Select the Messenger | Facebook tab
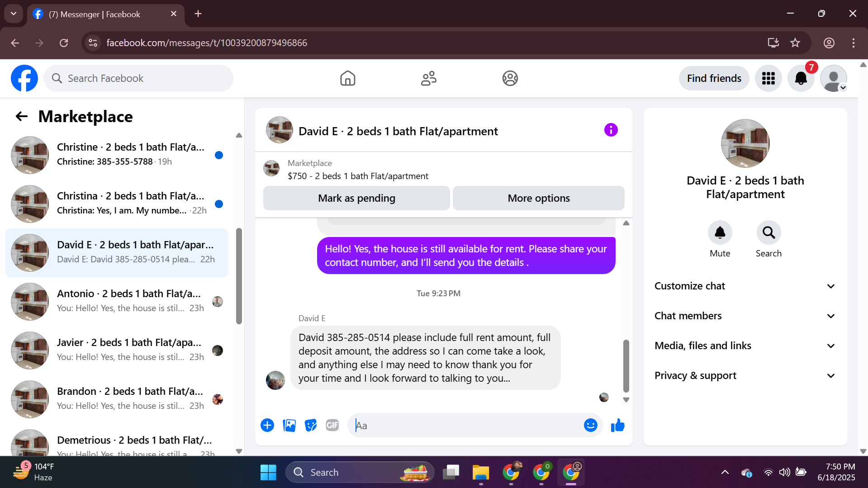 click(x=106, y=14)
